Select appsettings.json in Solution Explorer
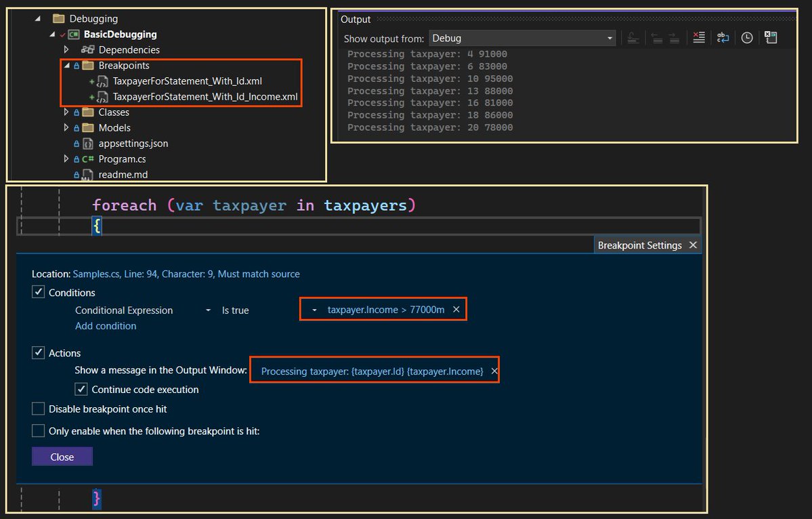The height and width of the screenshot is (519, 812). pos(133,144)
